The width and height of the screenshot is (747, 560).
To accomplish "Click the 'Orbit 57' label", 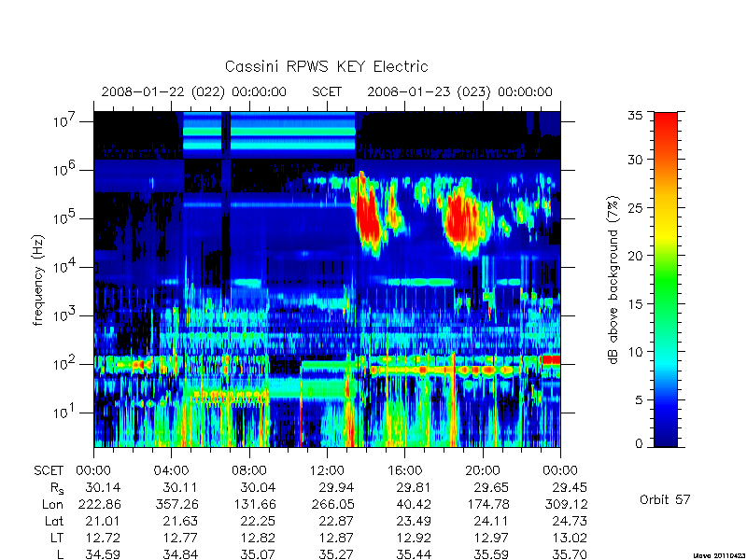I will point(665,499).
